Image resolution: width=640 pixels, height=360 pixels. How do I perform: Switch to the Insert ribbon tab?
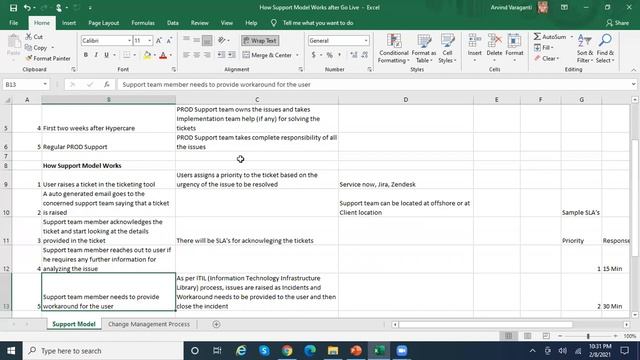coord(69,23)
